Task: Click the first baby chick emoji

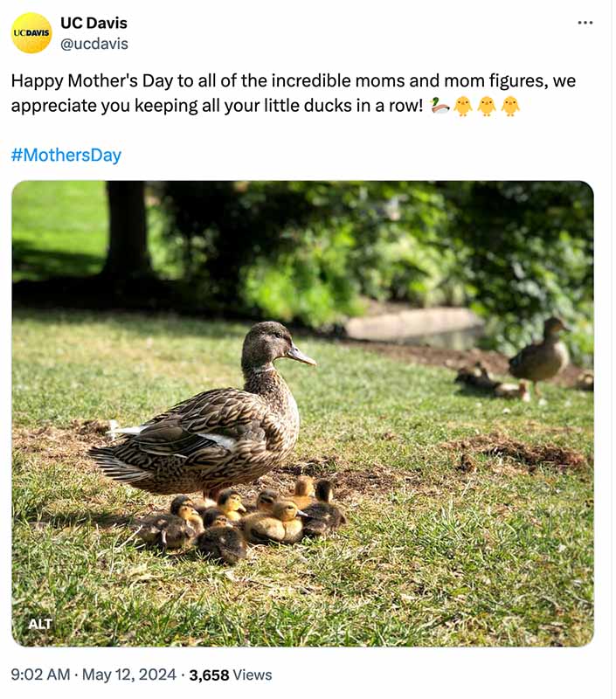Action: (461, 107)
